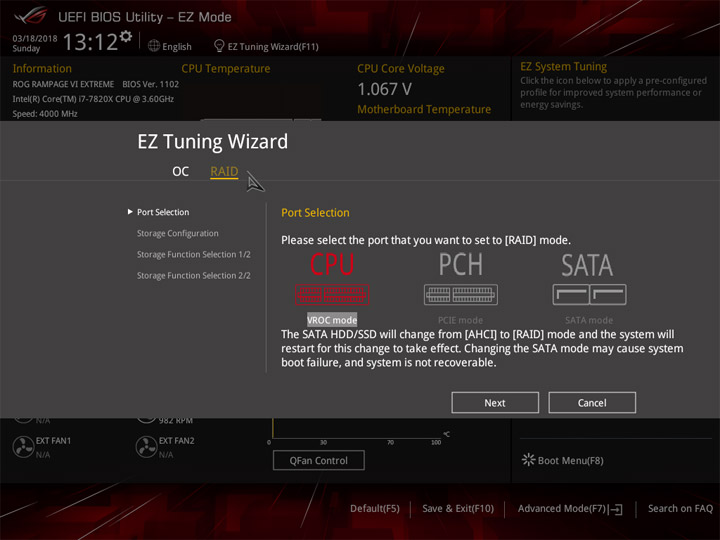This screenshot has width=720, height=540.
Task: Click the 03/18/2018 date text
Action: pos(34,38)
